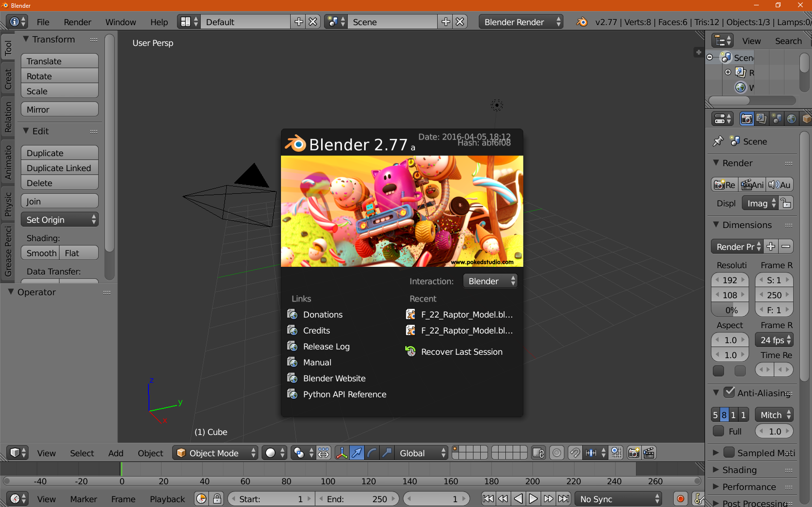Enable the translate manipulator arrow
Image resolution: width=812 pixels, height=507 pixels.
[x=357, y=453]
